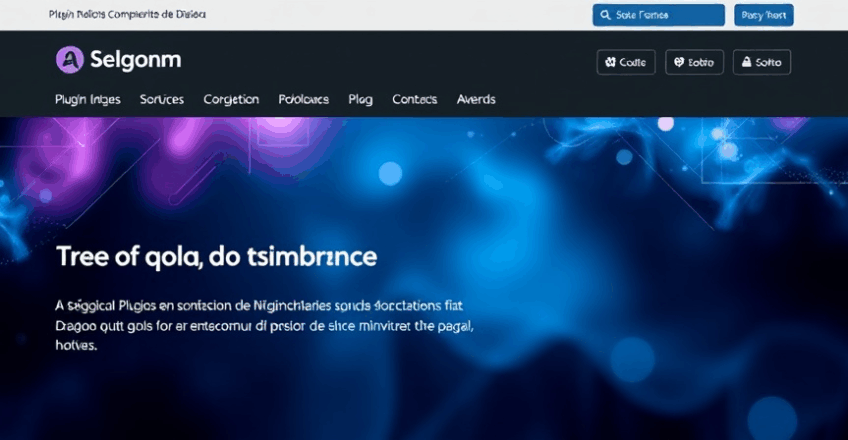Image resolution: width=848 pixels, height=440 pixels.
Task: Click the icon on the Eobto button
Action: click(678, 62)
